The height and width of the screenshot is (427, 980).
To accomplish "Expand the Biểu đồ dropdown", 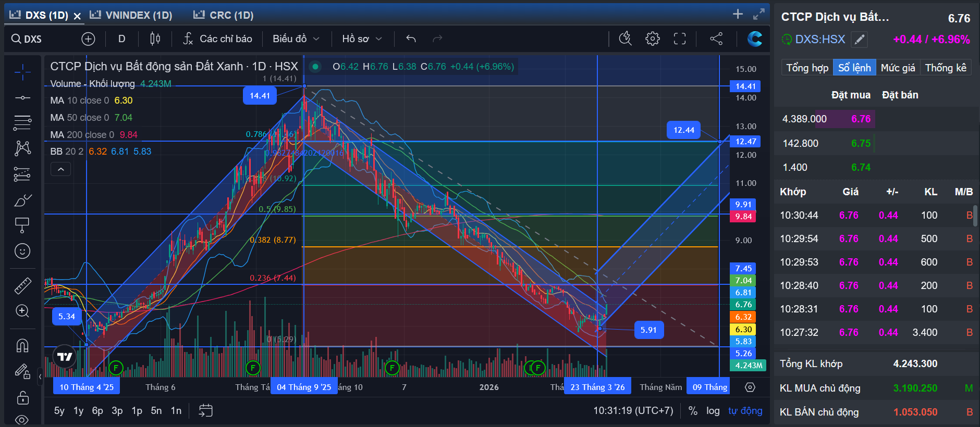I will 296,39.
